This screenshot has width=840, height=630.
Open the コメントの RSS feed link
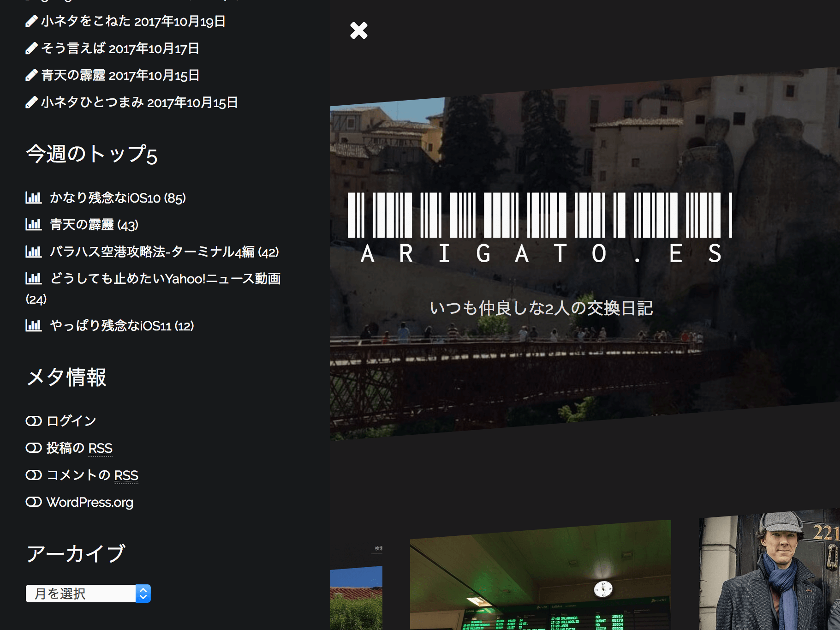(92, 475)
